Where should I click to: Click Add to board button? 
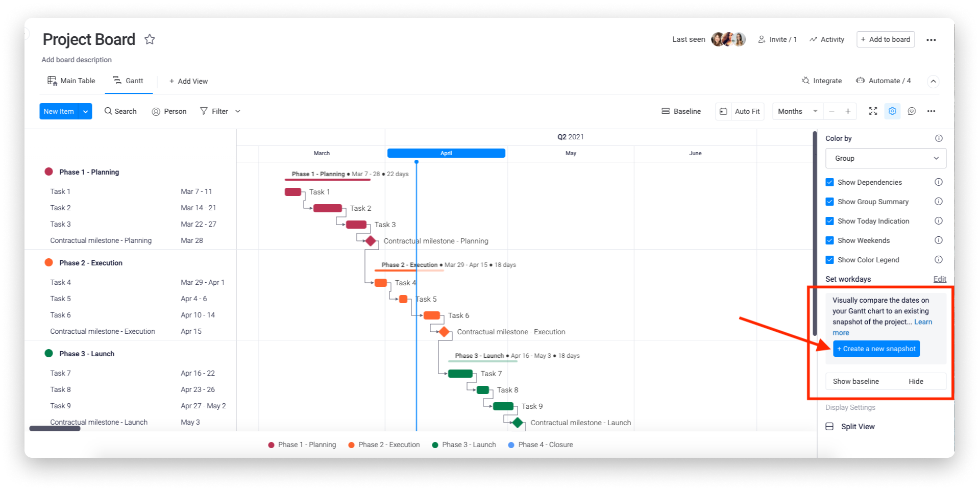click(885, 39)
